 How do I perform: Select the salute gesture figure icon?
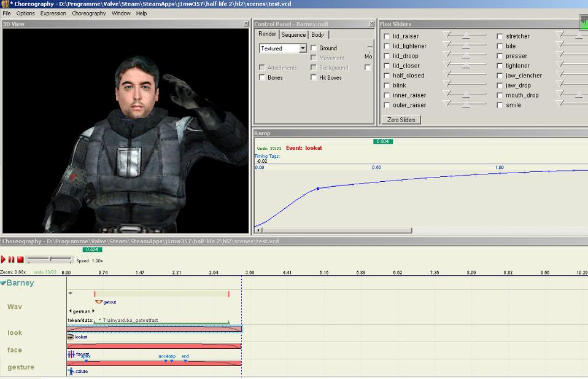point(71,371)
